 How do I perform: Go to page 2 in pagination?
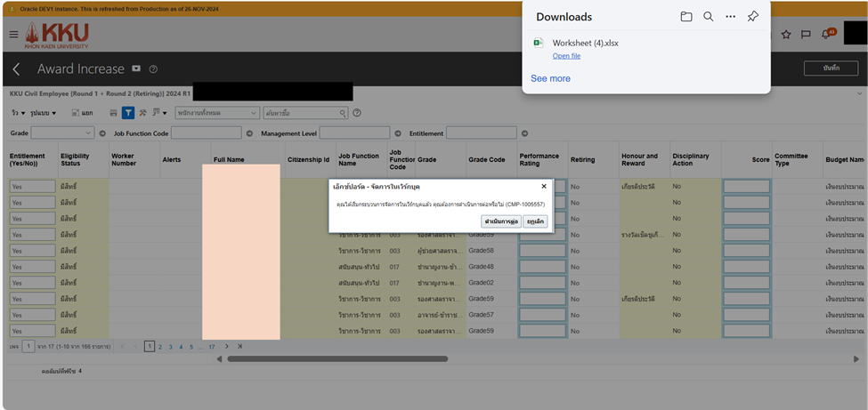tap(160, 347)
